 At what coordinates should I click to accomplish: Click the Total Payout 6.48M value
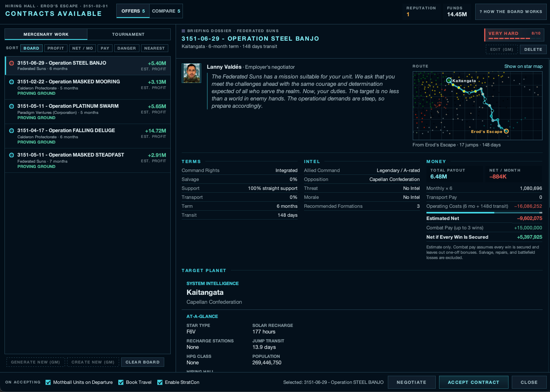pos(439,176)
